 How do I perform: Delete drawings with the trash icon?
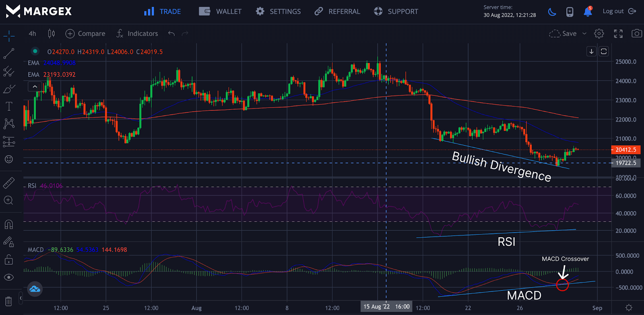8,301
